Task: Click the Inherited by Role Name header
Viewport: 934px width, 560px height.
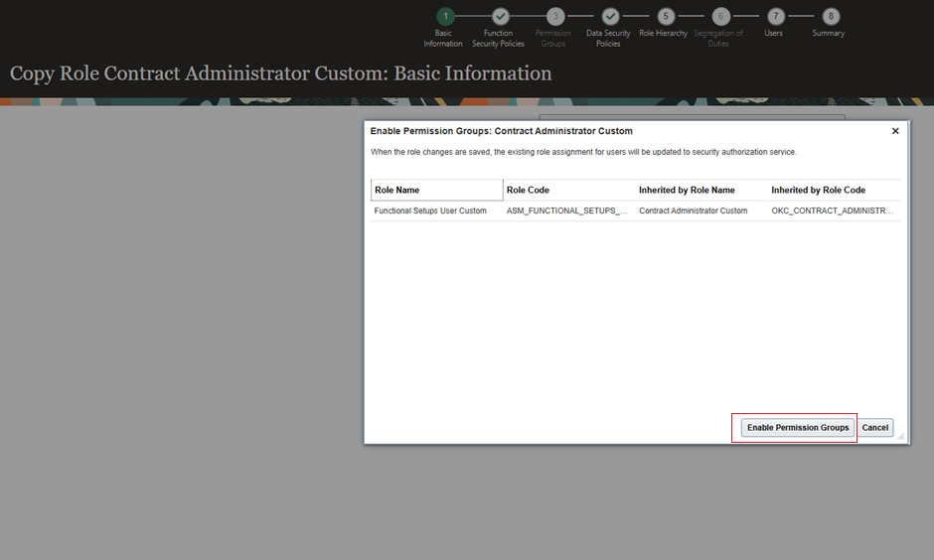Action: 701,190
